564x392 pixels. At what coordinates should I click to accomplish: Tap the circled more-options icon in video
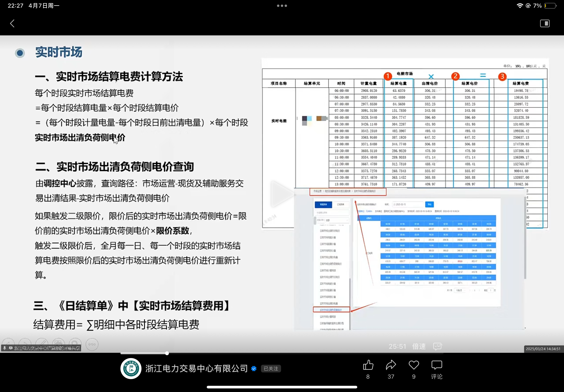(x=92, y=344)
